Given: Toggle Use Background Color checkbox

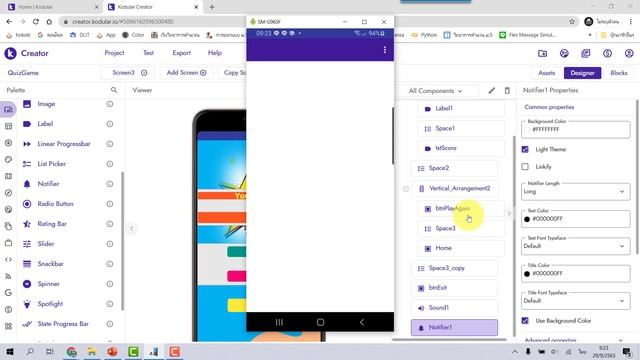Looking at the screenshot, I should point(525,321).
